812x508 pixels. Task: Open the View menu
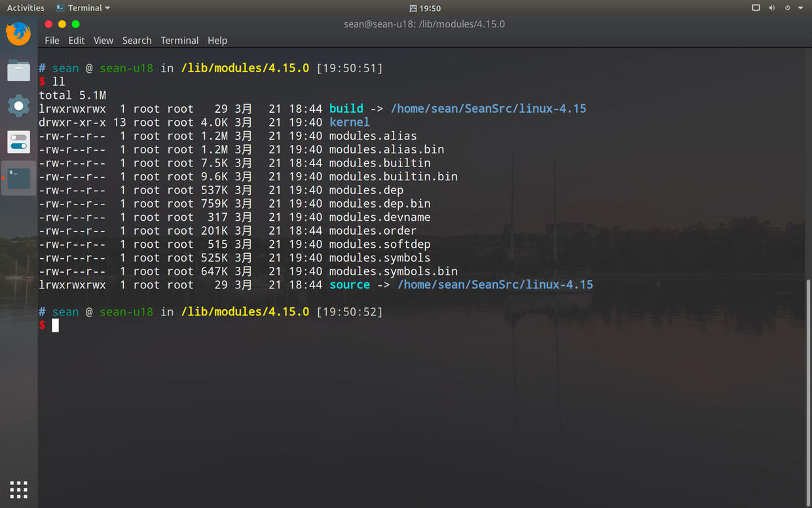tap(103, 41)
